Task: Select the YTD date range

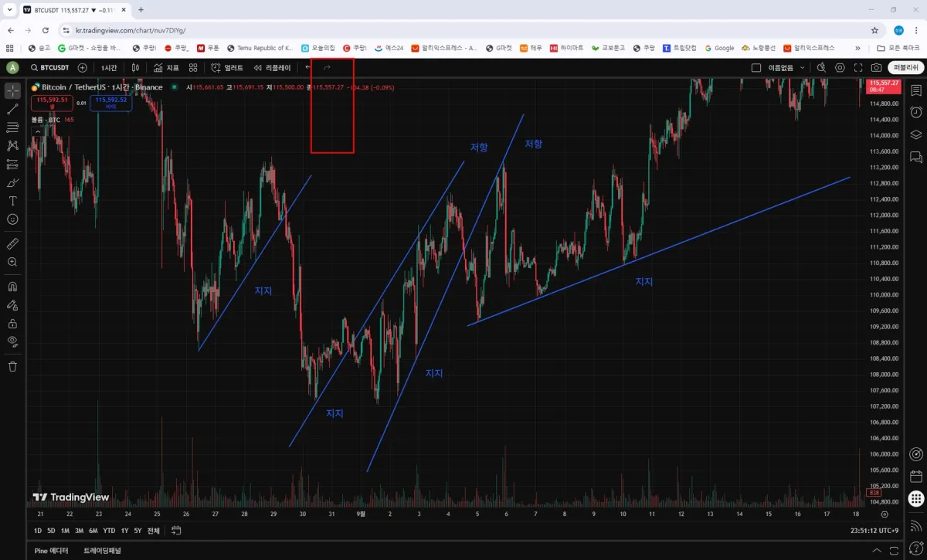Action: tap(109, 531)
